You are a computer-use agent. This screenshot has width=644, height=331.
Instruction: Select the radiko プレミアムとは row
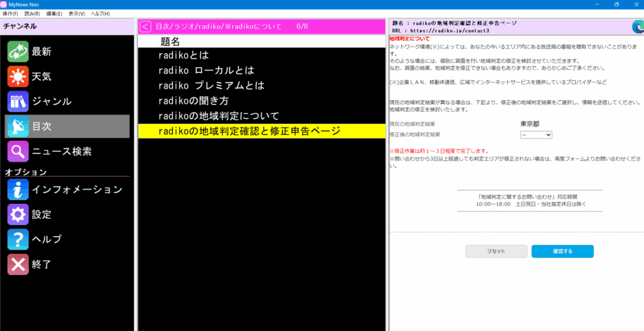tap(262, 86)
